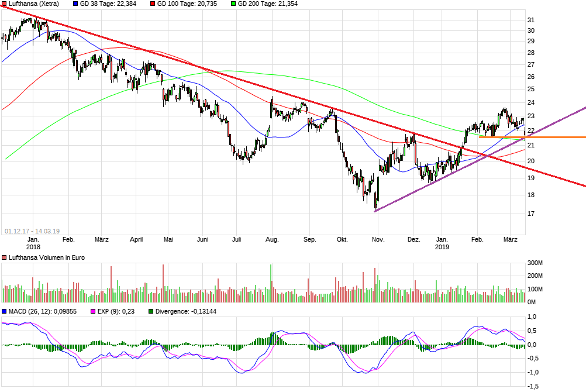Viewport: 586px width, 392px height.
Task: Click the MACD axis value 1,0
Action: [532, 317]
